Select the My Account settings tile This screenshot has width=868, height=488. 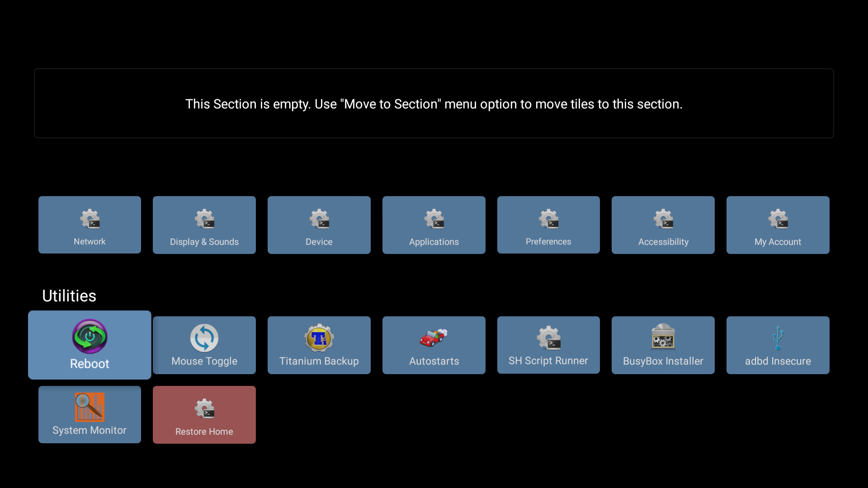point(778,225)
